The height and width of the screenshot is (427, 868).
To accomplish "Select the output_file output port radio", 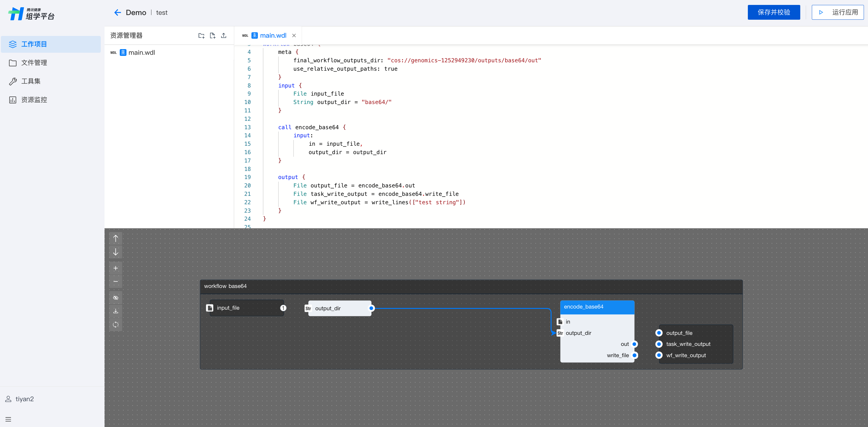I will [x=659, y=333].
